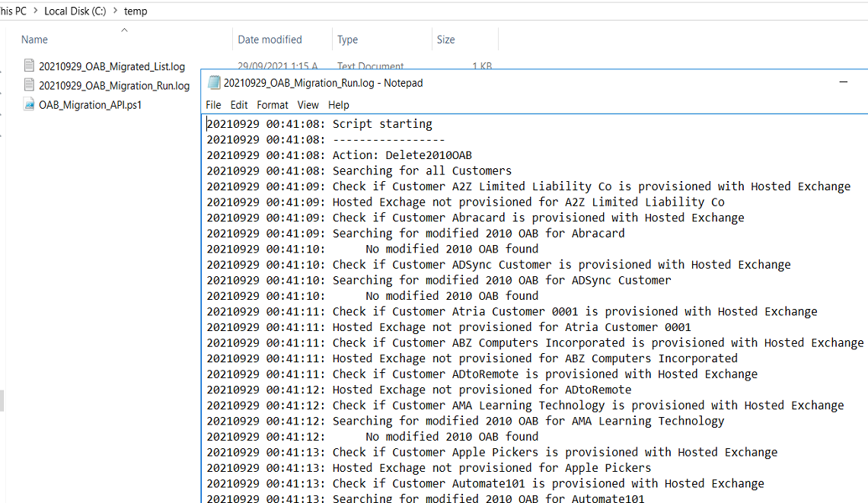Sort files by the Name column header
The image size is (868, 503).
[x=34, y=40]
